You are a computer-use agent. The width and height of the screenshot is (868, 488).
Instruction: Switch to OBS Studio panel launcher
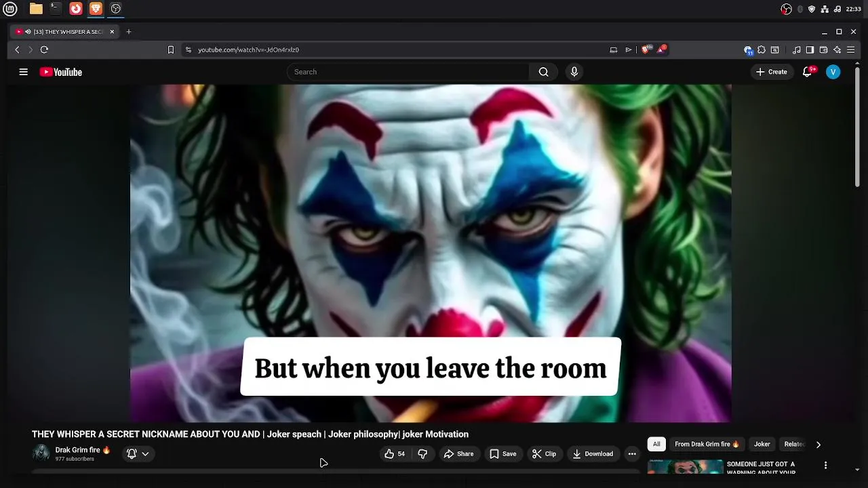point(116,9)
